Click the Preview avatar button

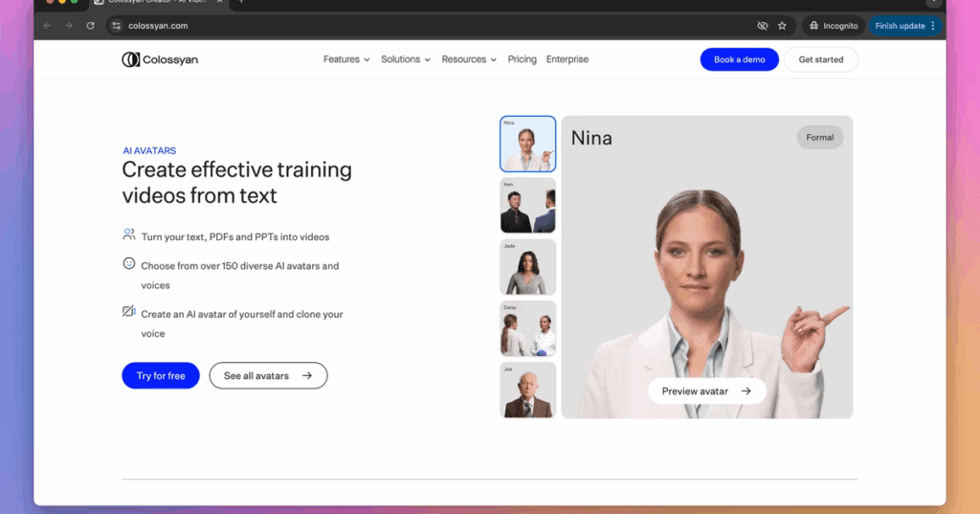point(706,391)
